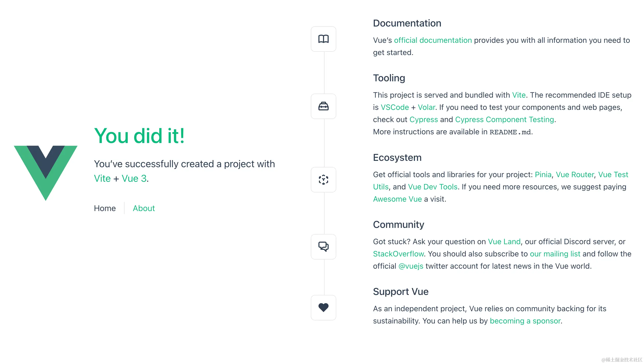Image resolution: width=644 pixels, height=364 pixels.
Task: Switch to the Home page
Action: click(105, 208)
